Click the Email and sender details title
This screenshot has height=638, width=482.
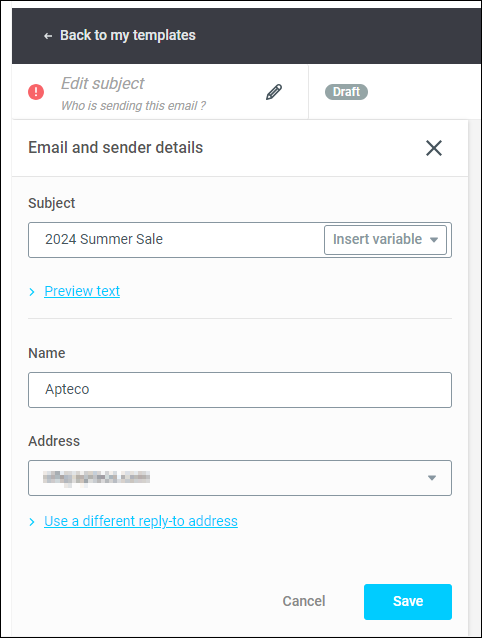point(116,147)
